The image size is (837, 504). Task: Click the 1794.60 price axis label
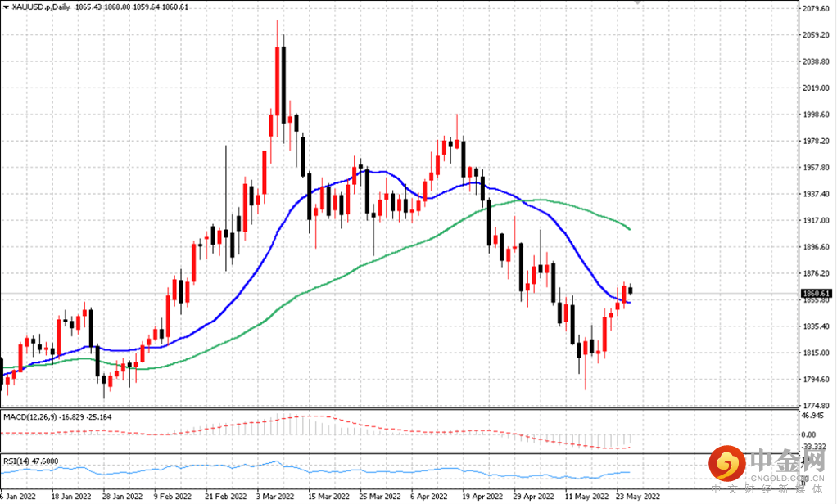tap(817, 380)
